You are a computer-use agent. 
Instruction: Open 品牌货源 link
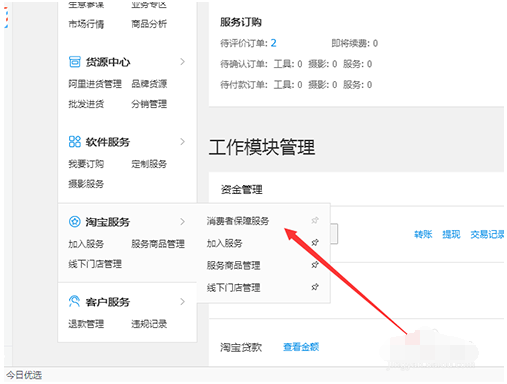[x=149, y=84]
